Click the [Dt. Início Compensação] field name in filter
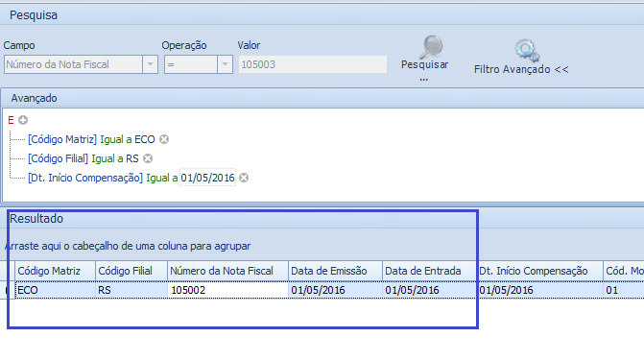644x361 pixels. click(85, 178)
